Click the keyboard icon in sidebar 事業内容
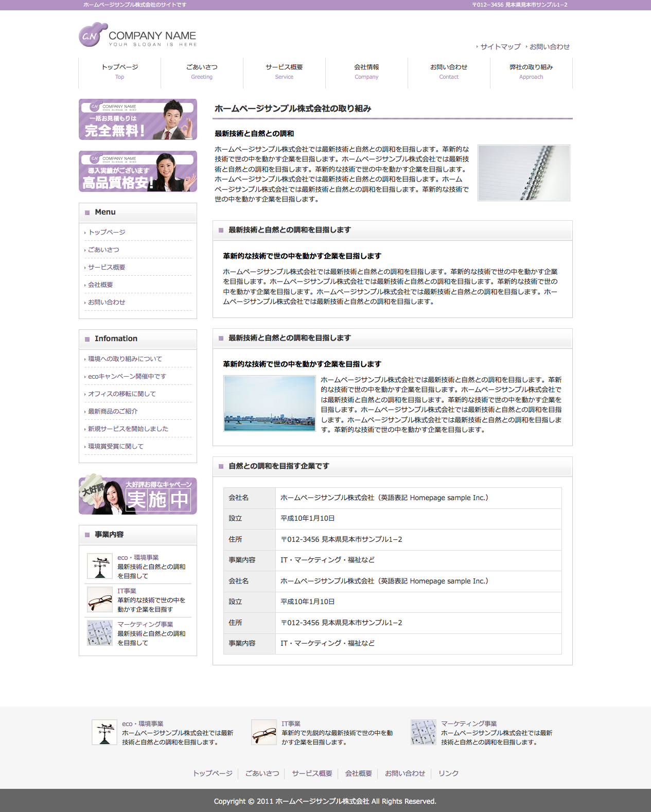Viewport: 651px width, 812px height. 100,633
